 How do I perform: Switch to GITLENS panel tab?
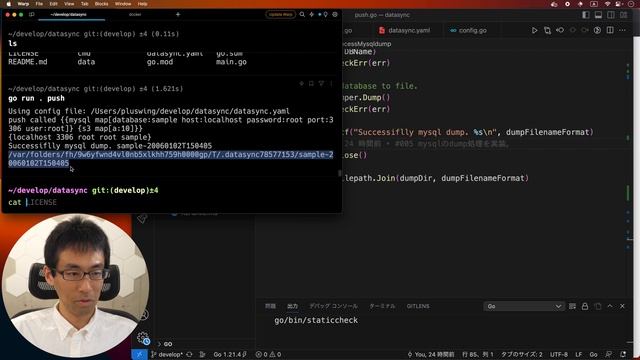pyautogui.click(x=418, y=306)
